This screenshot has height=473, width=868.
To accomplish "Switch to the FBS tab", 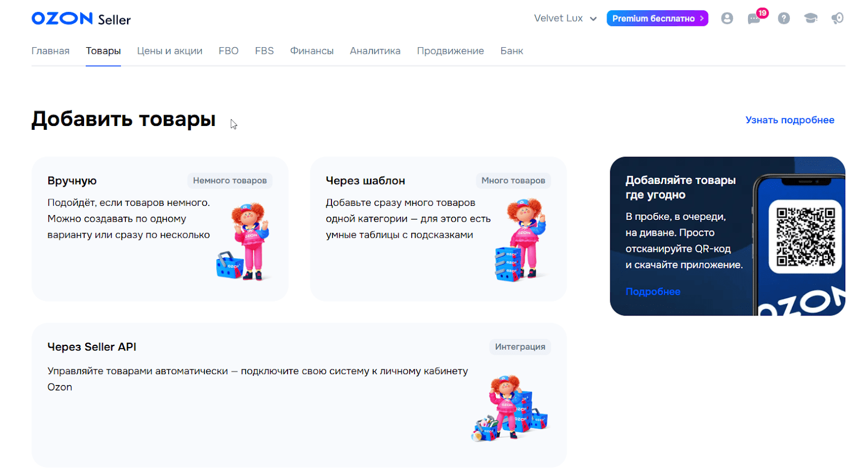I will (x=264, y=51).
